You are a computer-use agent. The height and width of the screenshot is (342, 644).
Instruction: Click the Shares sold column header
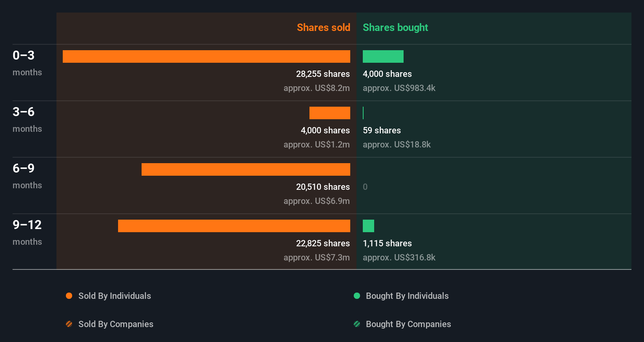[324, 27]
